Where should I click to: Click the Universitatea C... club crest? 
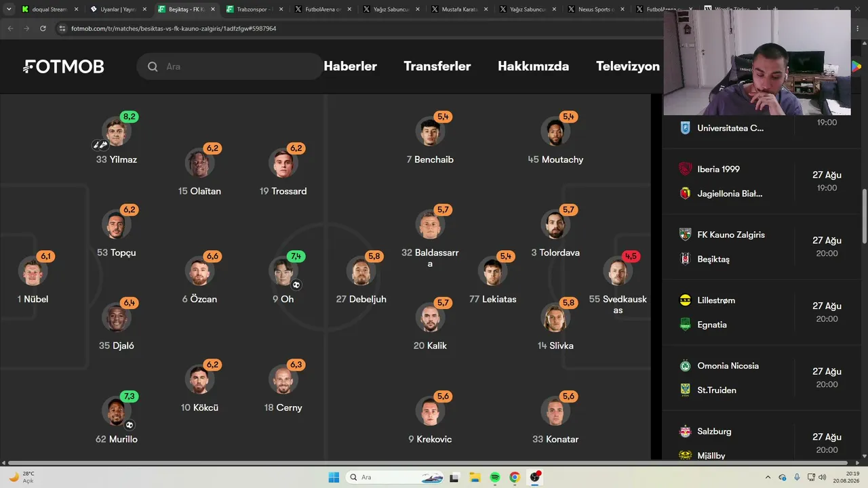pos(685,127)
